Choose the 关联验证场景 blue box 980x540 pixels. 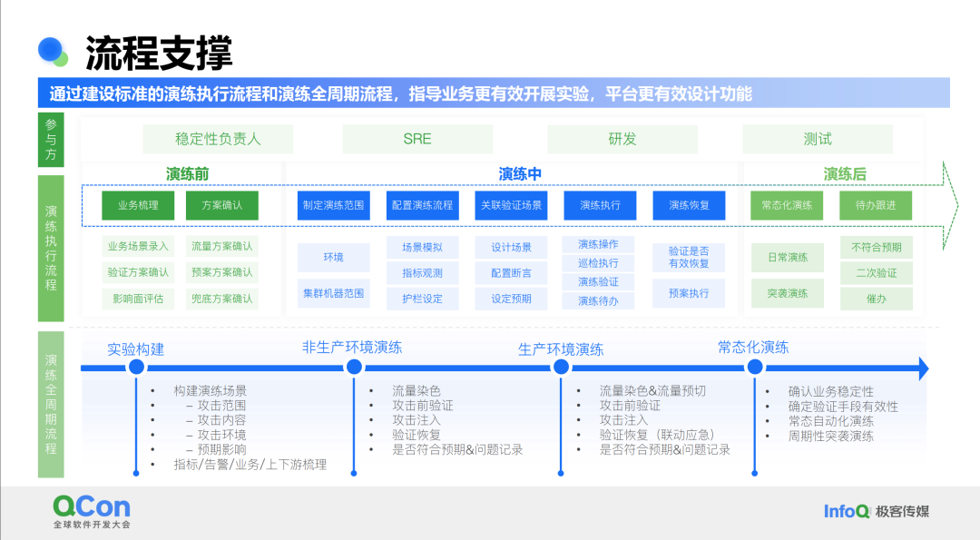(511, 206)
